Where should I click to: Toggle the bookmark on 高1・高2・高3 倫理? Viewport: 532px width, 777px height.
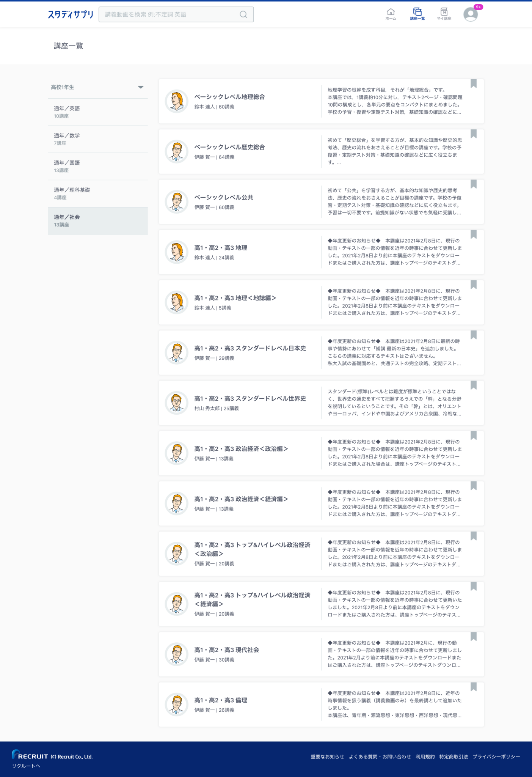474,687
